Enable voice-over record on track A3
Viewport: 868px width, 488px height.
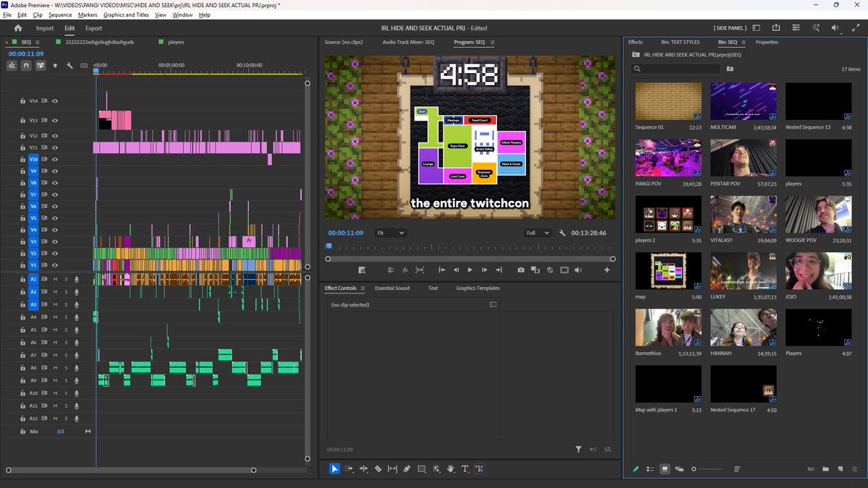[x=77, y=304]
